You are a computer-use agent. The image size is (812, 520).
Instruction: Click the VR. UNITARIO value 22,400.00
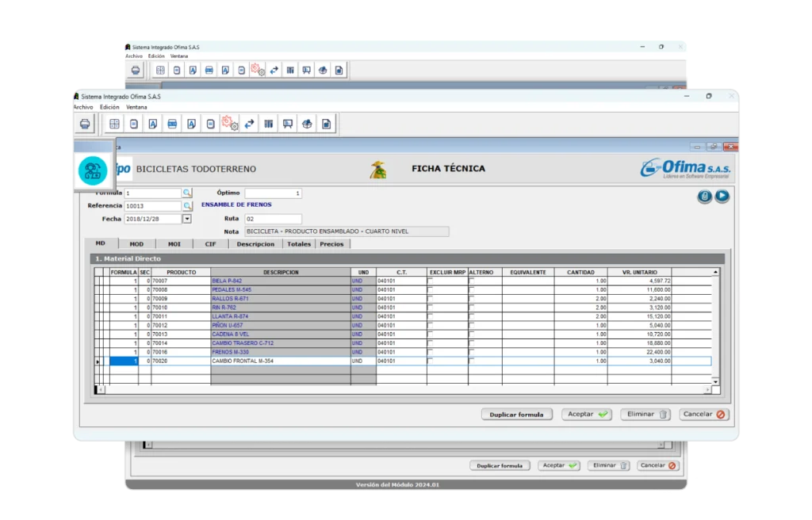click(640, 352)
